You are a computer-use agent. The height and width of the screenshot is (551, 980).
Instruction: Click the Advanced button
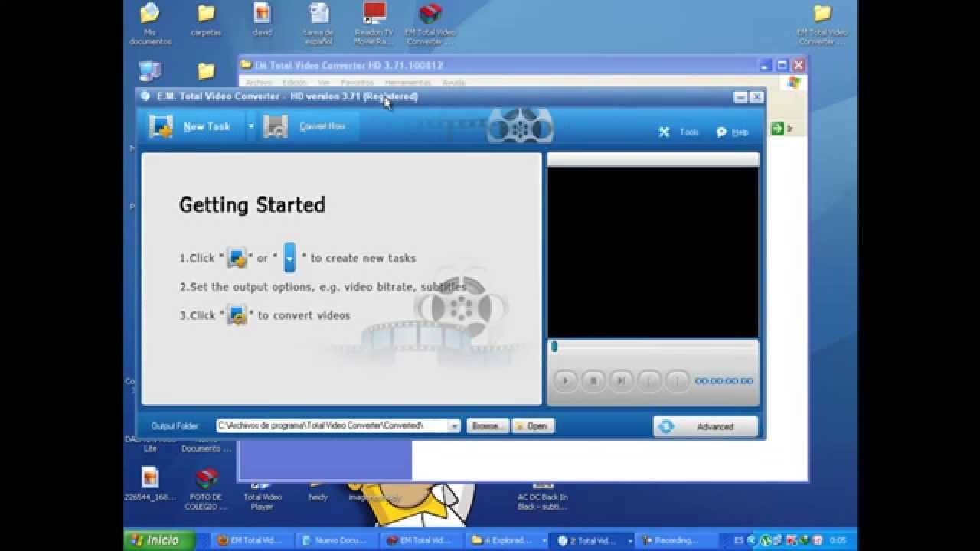point(705,426)
